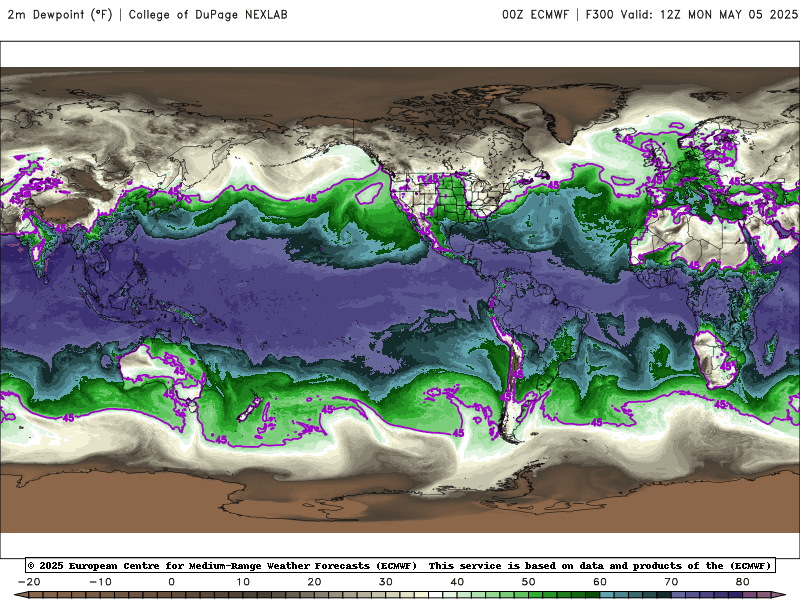Click the 80 color scale label

pyautogui.click(x=743, y=582)
